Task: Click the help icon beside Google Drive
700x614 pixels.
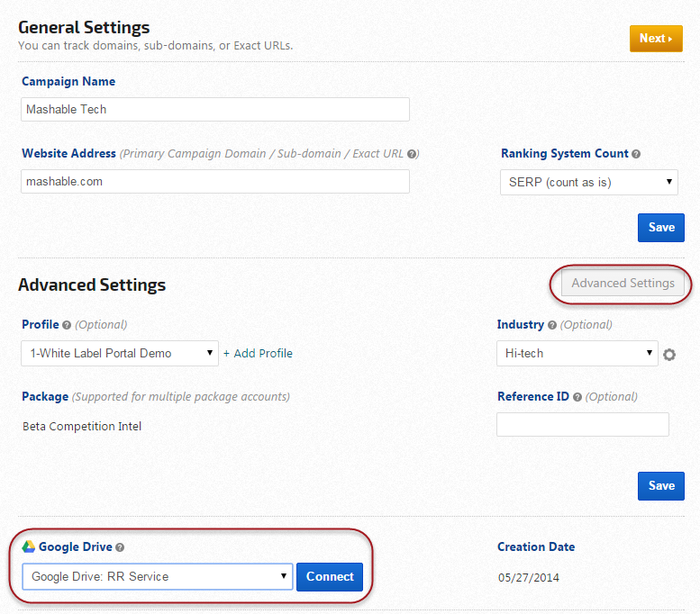Action: tap(120, 546)
